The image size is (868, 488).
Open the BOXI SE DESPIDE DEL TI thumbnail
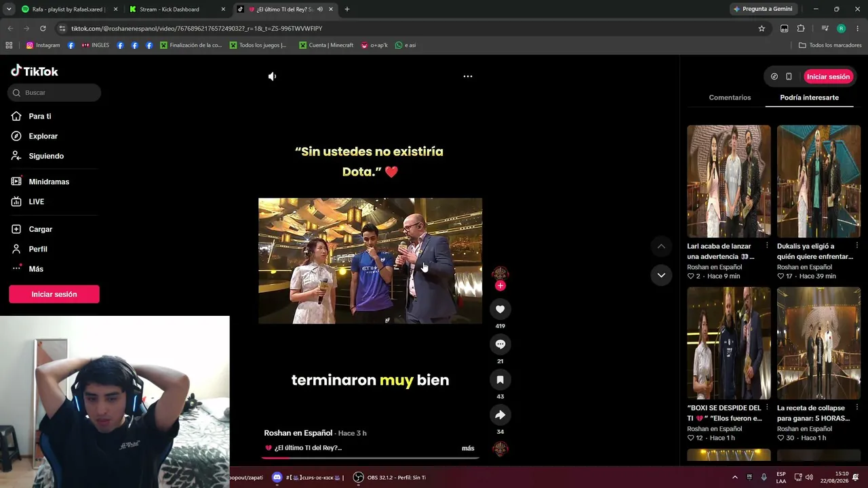(729, 343)
